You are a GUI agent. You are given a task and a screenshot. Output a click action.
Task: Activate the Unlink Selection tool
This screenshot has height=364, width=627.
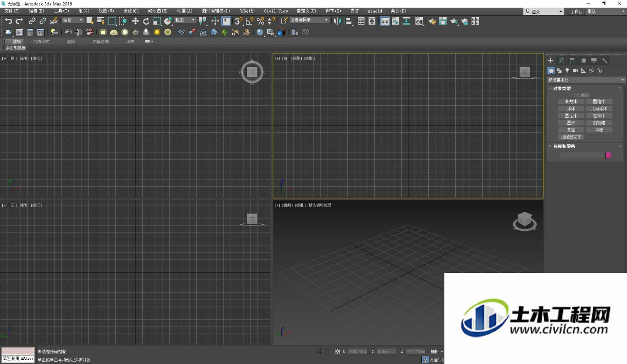tap(43, 21)
